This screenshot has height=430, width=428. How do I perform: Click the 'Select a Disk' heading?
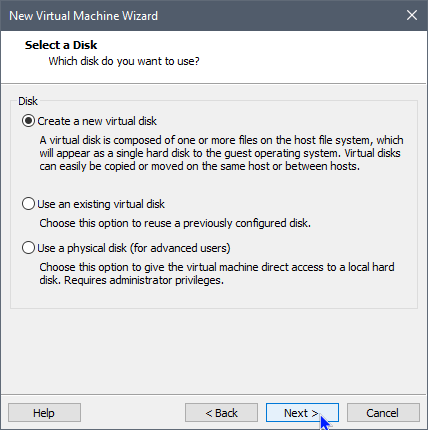[61, 45]
